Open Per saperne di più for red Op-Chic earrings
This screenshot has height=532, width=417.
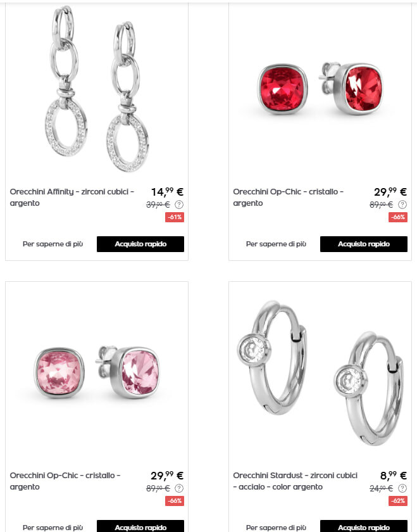pos(276,244)
